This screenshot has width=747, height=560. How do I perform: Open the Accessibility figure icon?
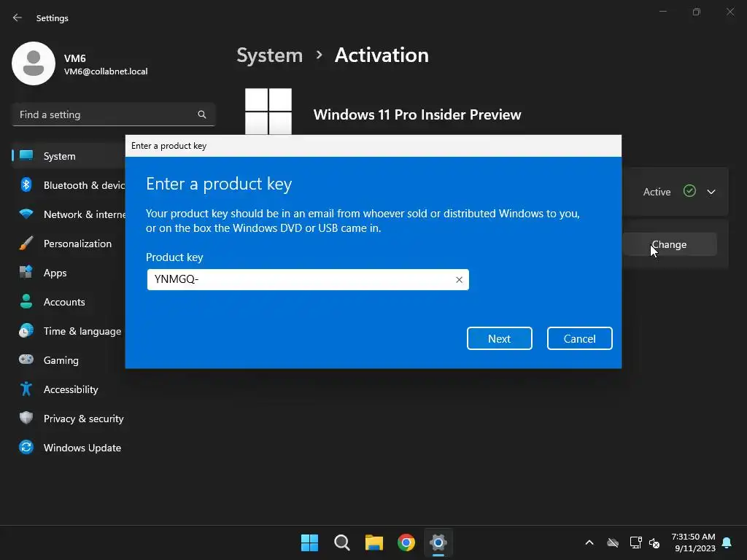[26, 389]
